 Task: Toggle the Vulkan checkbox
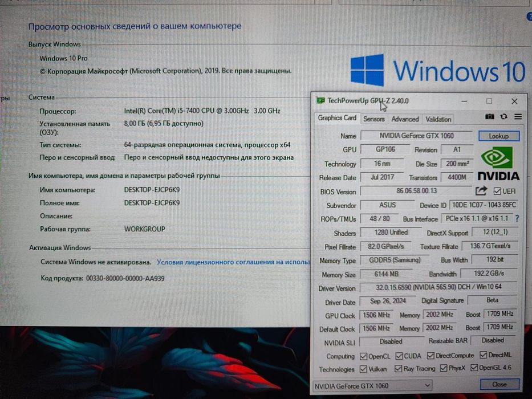363,369
